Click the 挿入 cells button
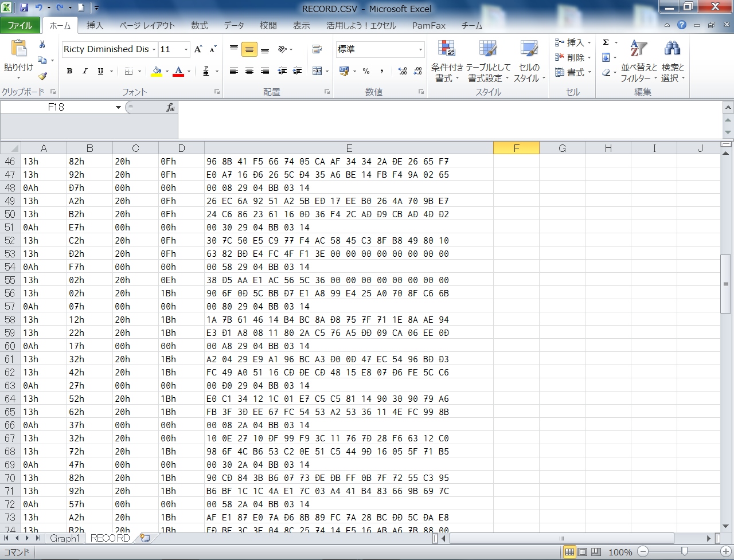Screen dimensions: 734x560 tap(572, 42)
